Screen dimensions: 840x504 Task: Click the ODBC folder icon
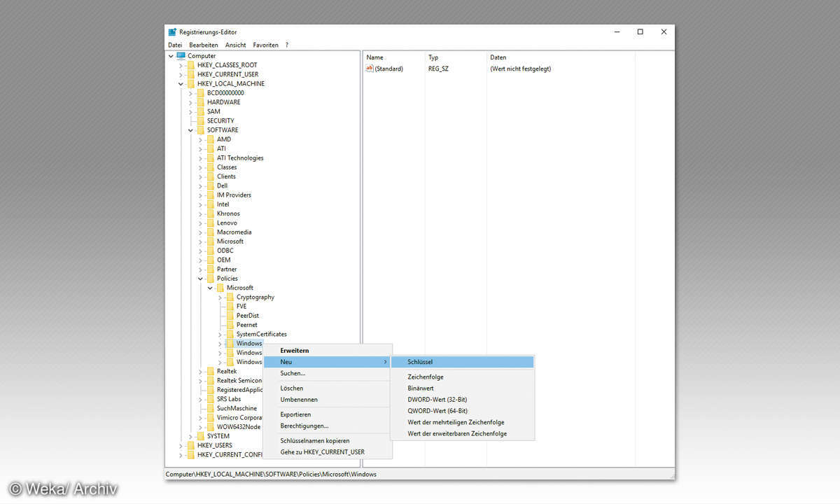point(210,251)
